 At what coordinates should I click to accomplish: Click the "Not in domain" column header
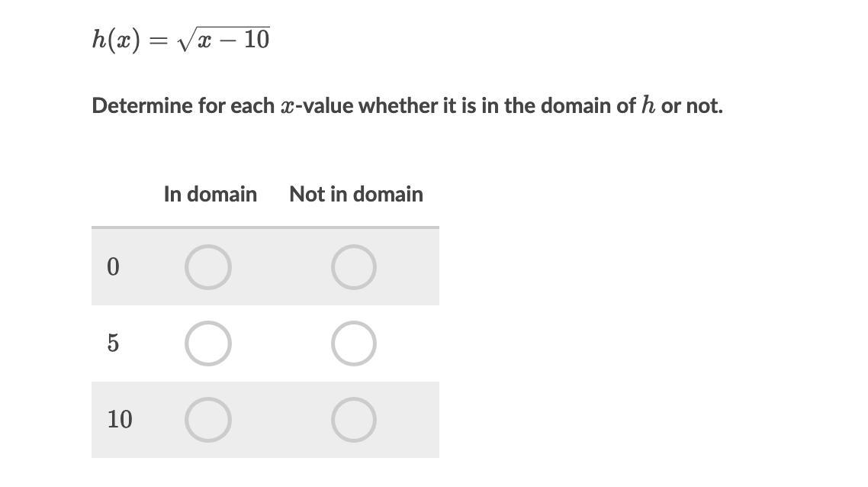tap(356, 194)
